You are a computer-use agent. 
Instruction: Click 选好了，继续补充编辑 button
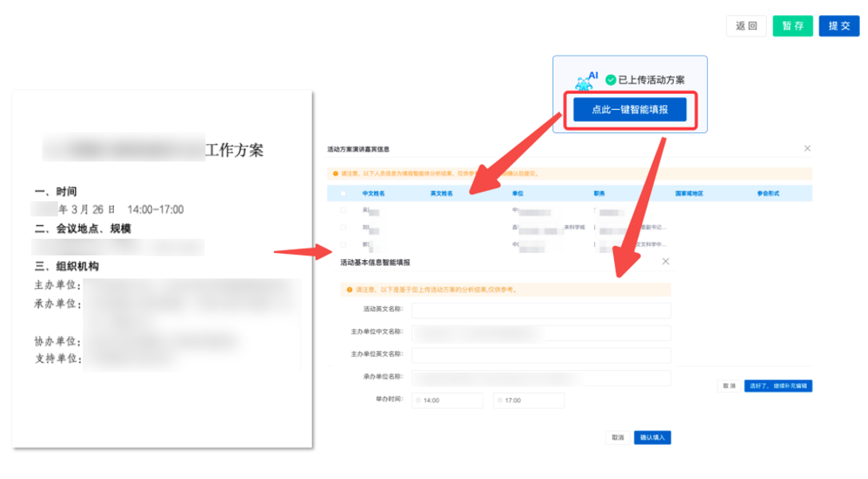coord(778,385)
